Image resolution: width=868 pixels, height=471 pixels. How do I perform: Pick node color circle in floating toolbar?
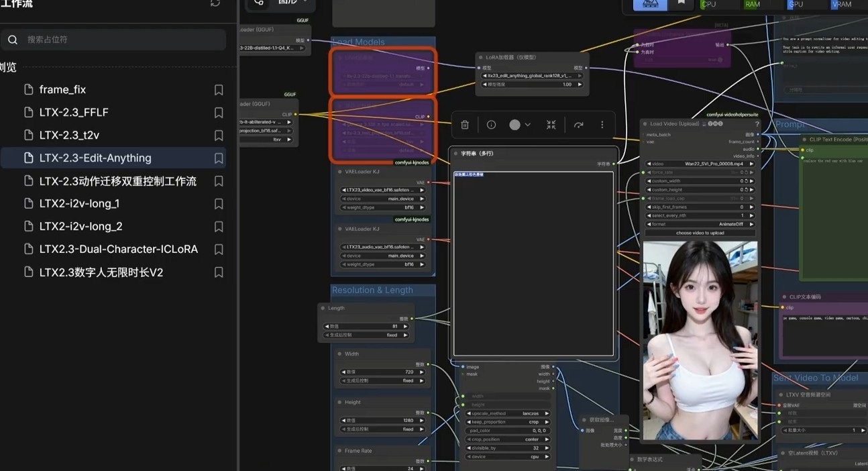coord(514,125)
